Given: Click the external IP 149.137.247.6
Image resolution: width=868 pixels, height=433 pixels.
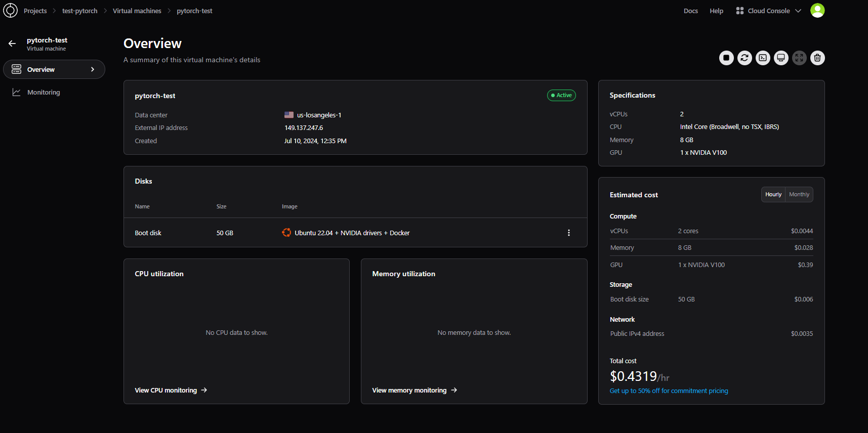Looking at the screenshot, I should (304, 128).
